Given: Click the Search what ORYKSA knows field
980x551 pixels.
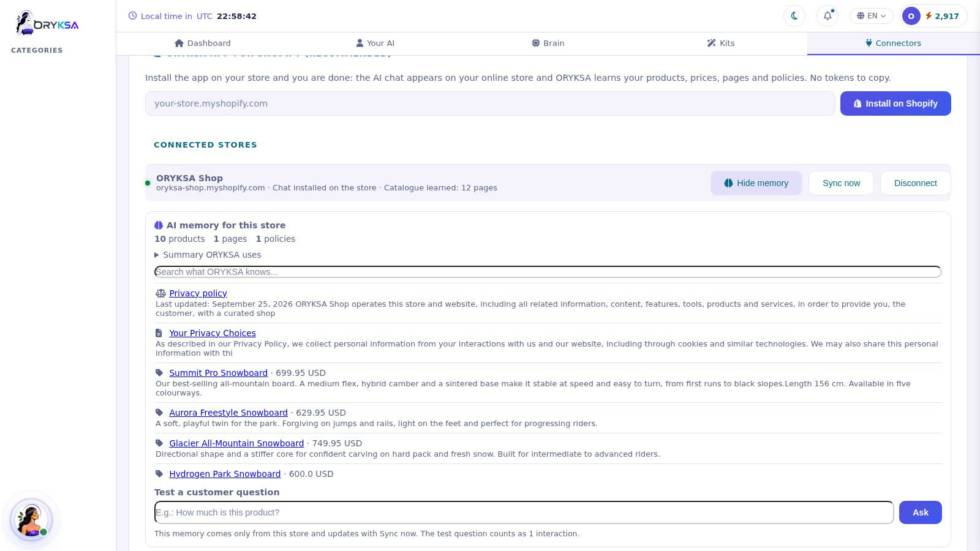Looking at the screenshot, I should pyautogui.click(x=548, y=272).
